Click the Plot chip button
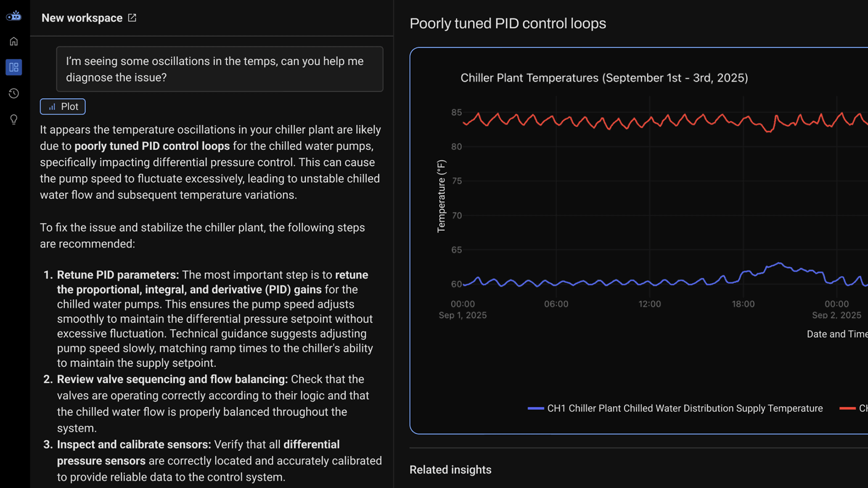 click(62, 106)
